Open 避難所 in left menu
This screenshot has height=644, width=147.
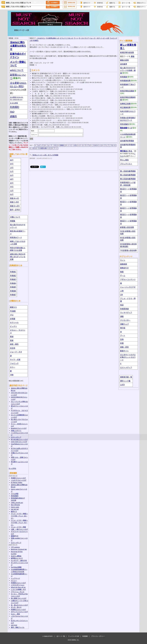14,117
